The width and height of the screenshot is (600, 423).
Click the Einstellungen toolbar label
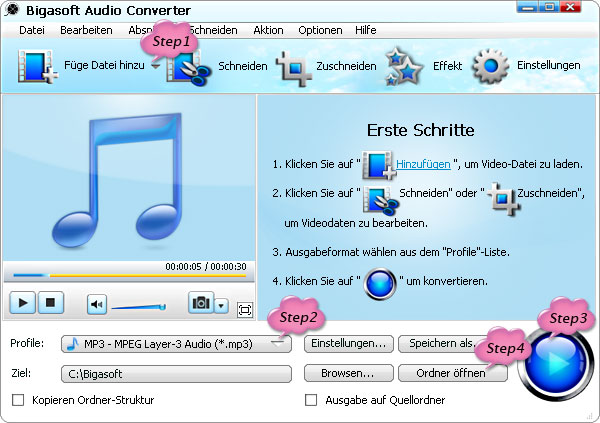[548, 65]
